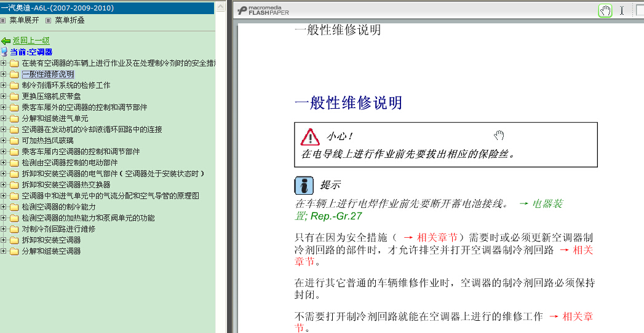Screen dimensions: 644x333
Task: Select the FlashPaper hand pan tool
Action: 605,10
